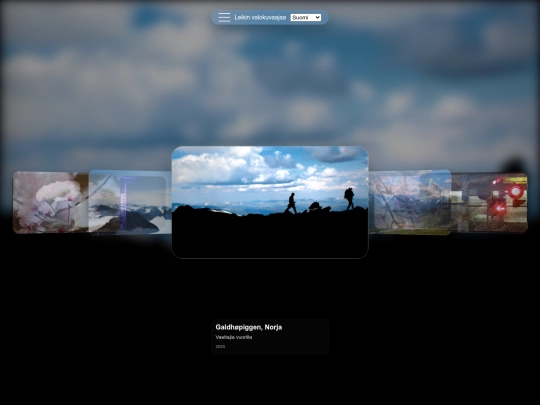
Task: Select the pink flower blossom thumbnail
Action: click(51, 202)
